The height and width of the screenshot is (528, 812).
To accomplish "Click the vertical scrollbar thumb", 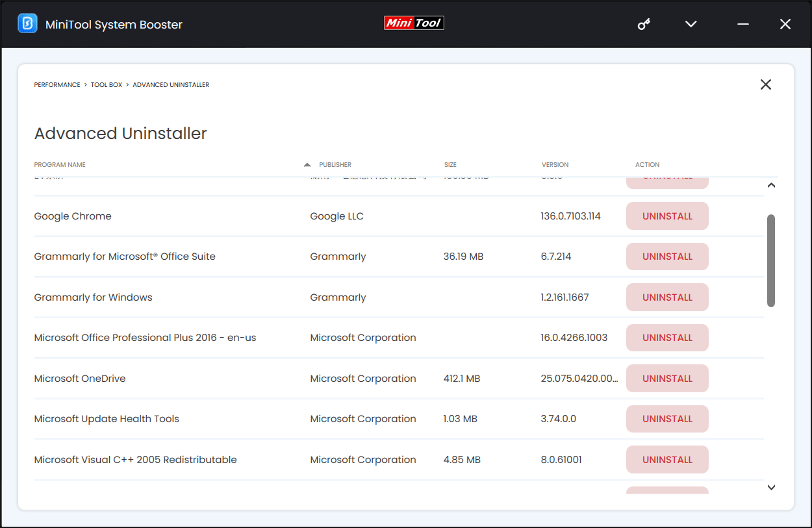I will (771, 260).
